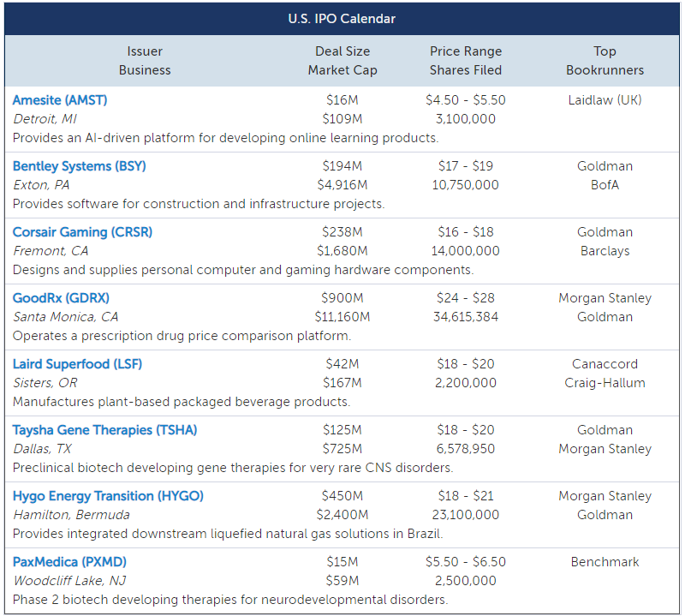This screenshot has width=685, height=616.
Task: Select the Hamilton, Bermuda location
Action: tap(72, 515)
